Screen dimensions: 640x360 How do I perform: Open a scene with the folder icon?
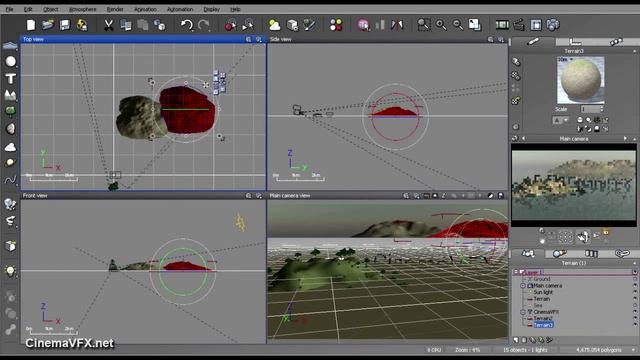(48, 25)
